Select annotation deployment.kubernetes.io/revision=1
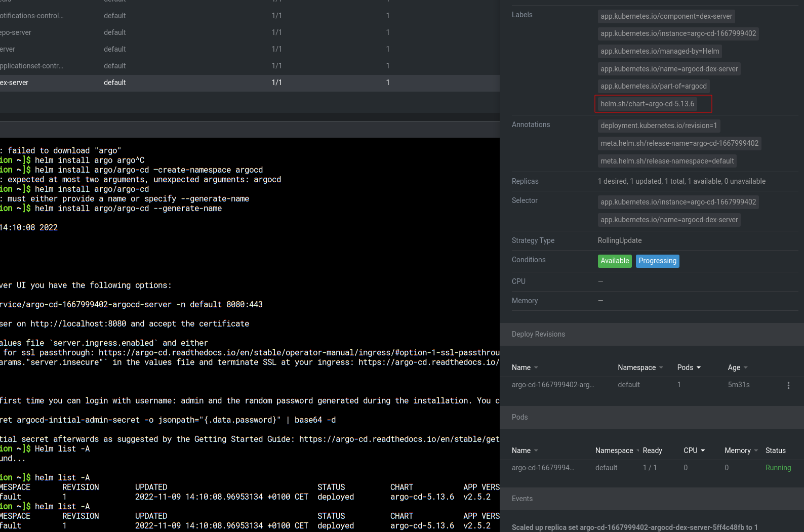804x532 pixels. tap(659, 126)
